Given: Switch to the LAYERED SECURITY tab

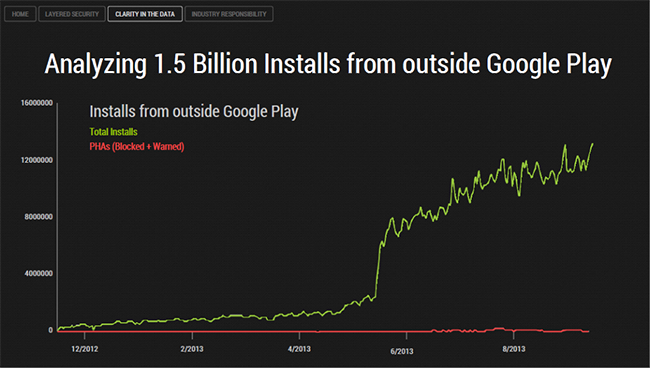Looking at the screenshot, I should [72, 14].
